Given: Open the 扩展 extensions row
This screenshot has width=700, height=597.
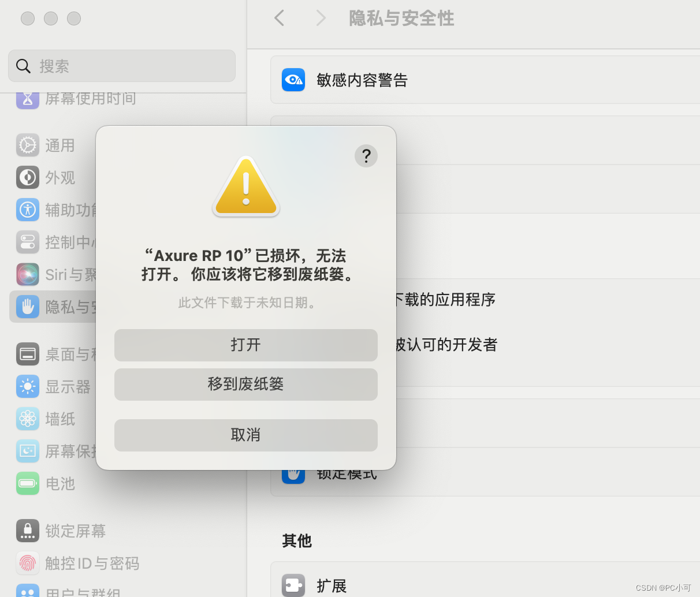Looking at the screenshot, I should pyautogui.click(x=485, y=582).
